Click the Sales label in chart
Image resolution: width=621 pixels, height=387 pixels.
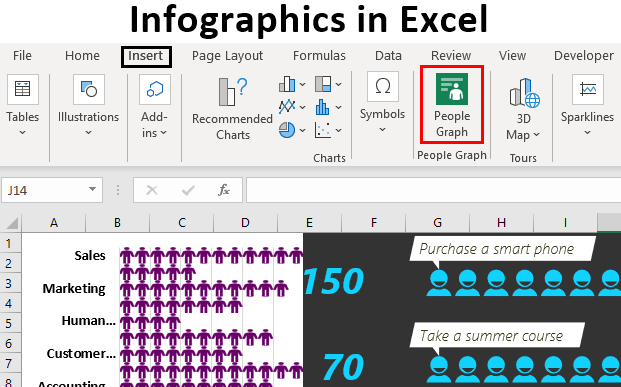pos(90,255)
